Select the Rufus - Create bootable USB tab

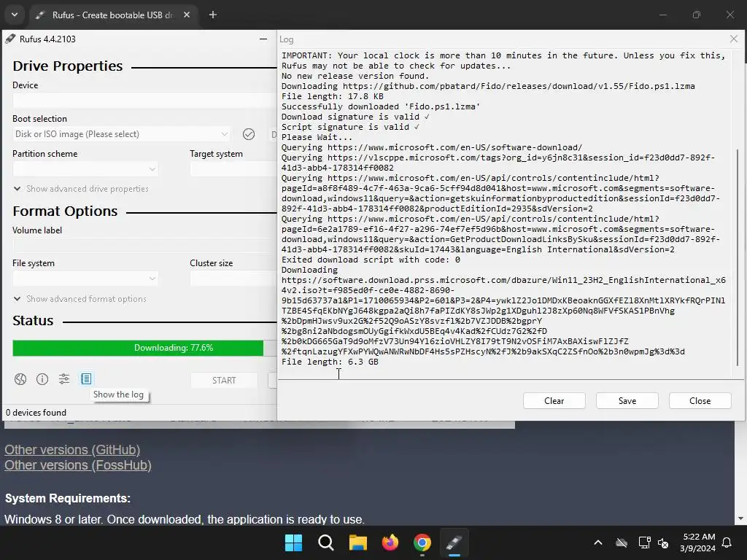pos(112,15)
